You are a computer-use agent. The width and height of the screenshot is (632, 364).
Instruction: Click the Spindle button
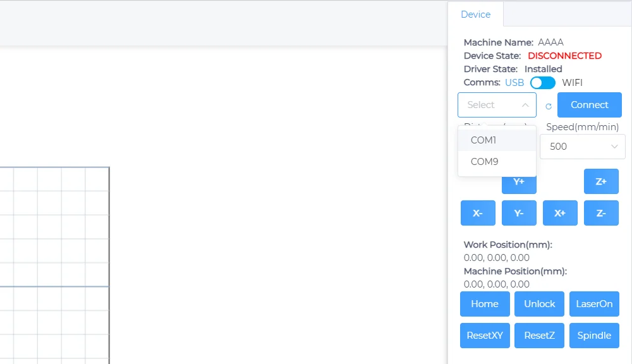(x=594, y=336)
